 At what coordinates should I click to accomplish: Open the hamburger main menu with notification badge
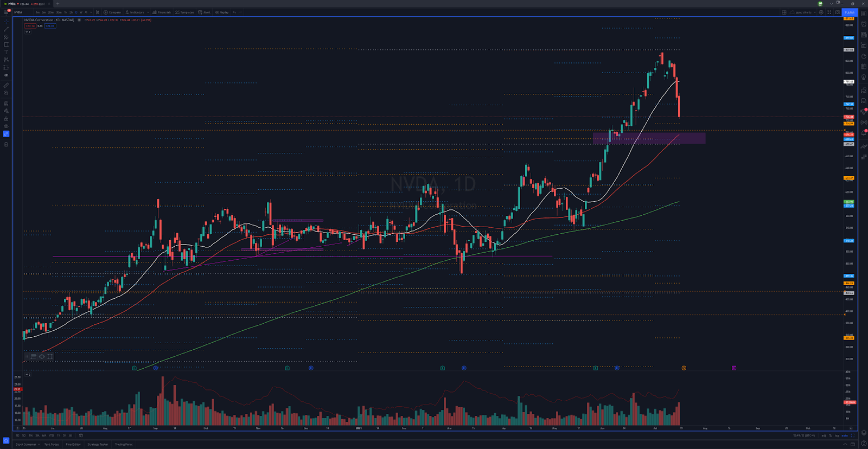click(6, 12)
